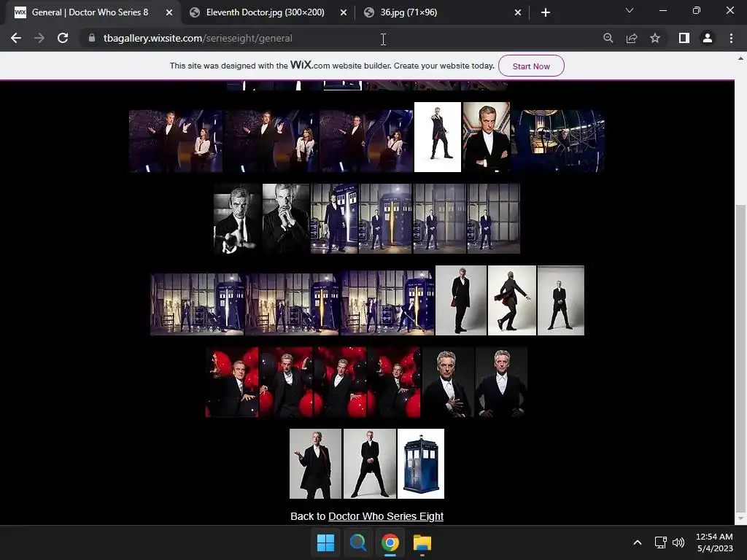Close the Eleventh Doctor.jpg tab
The width and height of the screenshot is (747, 560).
(344, 12)
